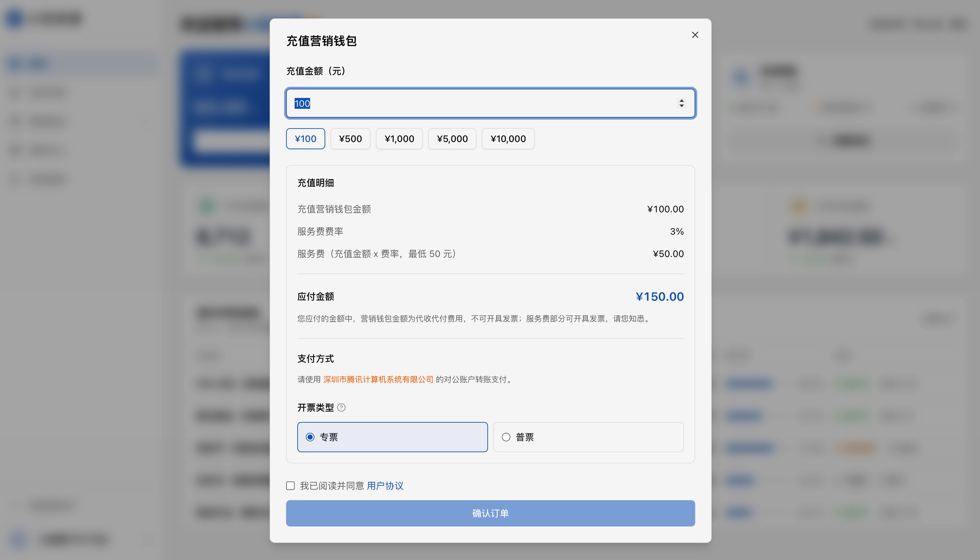
Task: Open the 用户协议 link
Action: click(385, 486)
